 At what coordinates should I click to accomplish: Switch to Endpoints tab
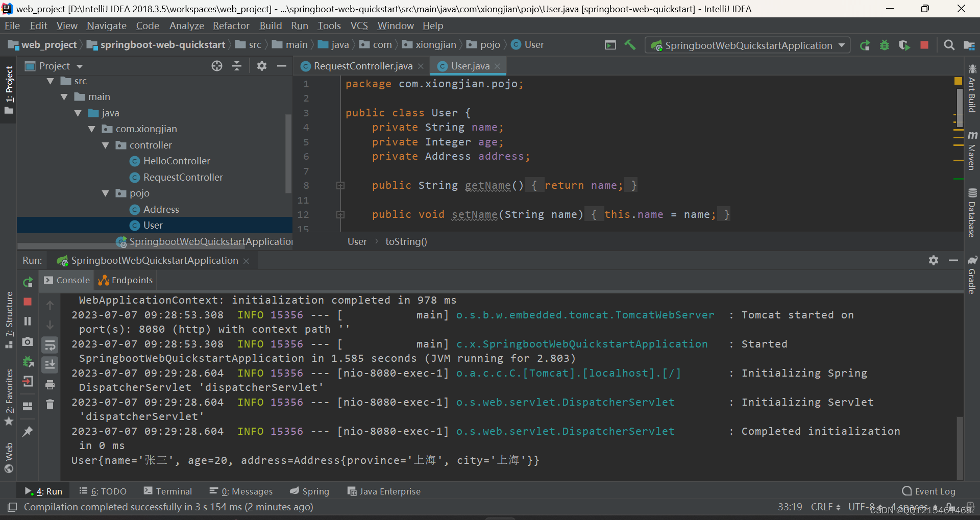(126, 280)
